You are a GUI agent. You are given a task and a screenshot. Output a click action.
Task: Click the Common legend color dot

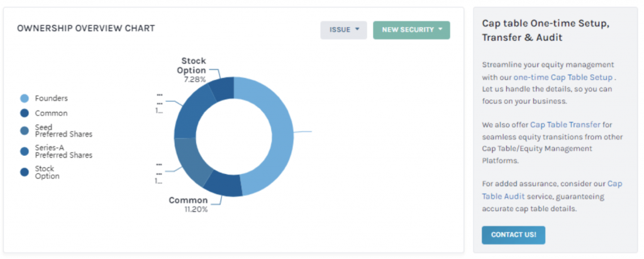coord(25,113)
